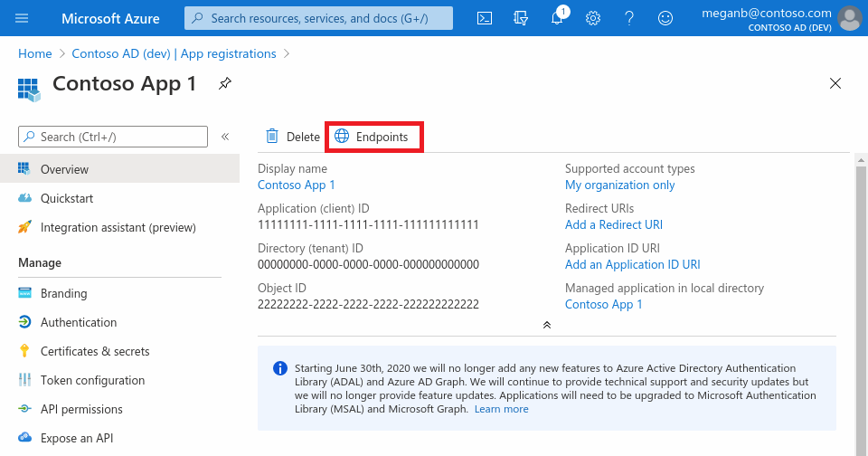
Task: Open the Help question mark
Action: coord(629,18)
